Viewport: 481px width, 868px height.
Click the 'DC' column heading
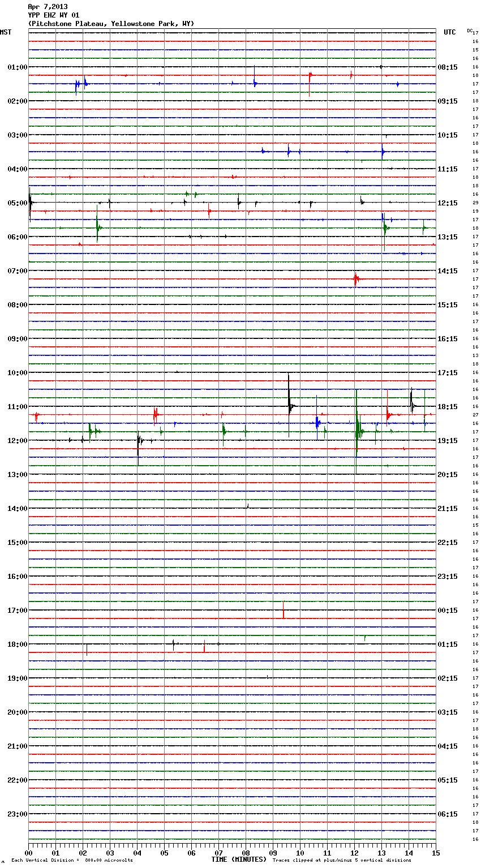tap(470, 31)
